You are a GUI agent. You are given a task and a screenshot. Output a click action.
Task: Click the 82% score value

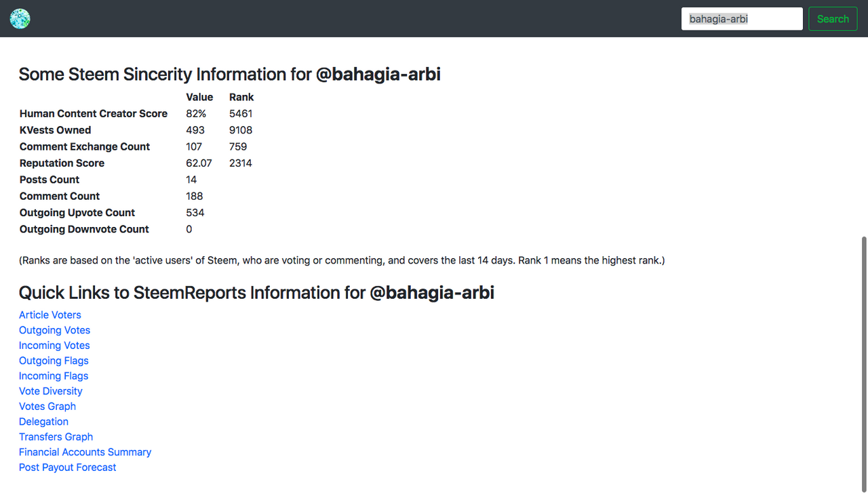(x=196, y=114)
